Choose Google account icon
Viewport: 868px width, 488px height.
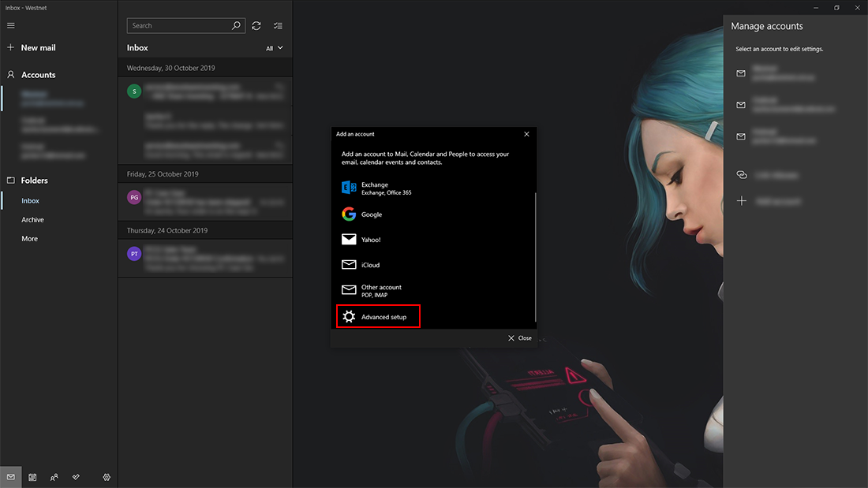pos(349,214)
